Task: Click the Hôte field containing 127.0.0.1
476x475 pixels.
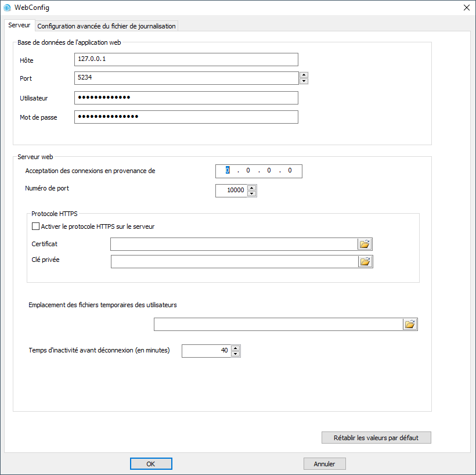Action: click(186, 60)
